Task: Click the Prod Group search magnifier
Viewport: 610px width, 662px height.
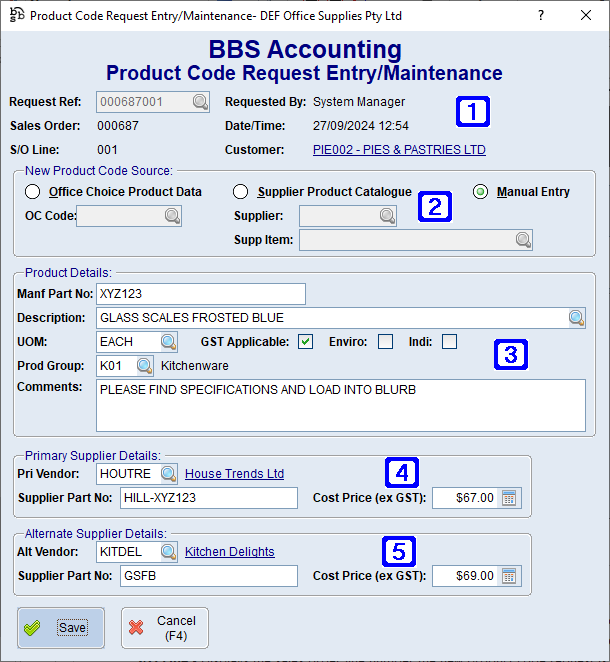Action: (144, 366)
